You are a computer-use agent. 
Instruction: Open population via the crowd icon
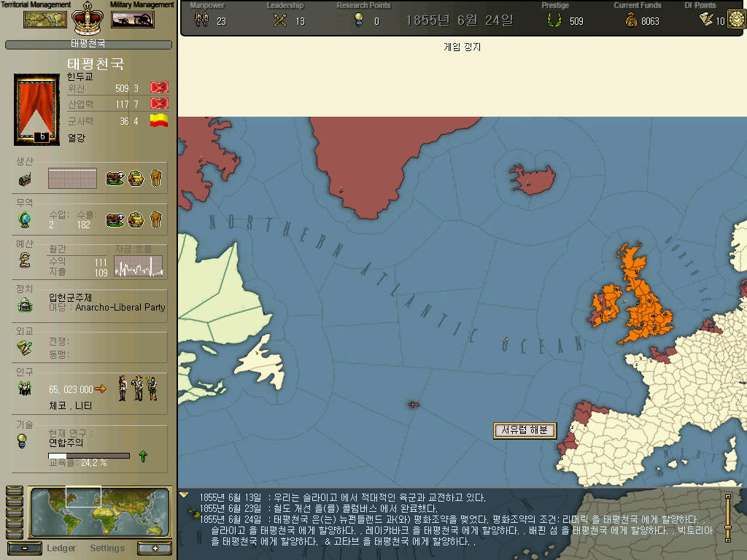(x=24, y=389)
